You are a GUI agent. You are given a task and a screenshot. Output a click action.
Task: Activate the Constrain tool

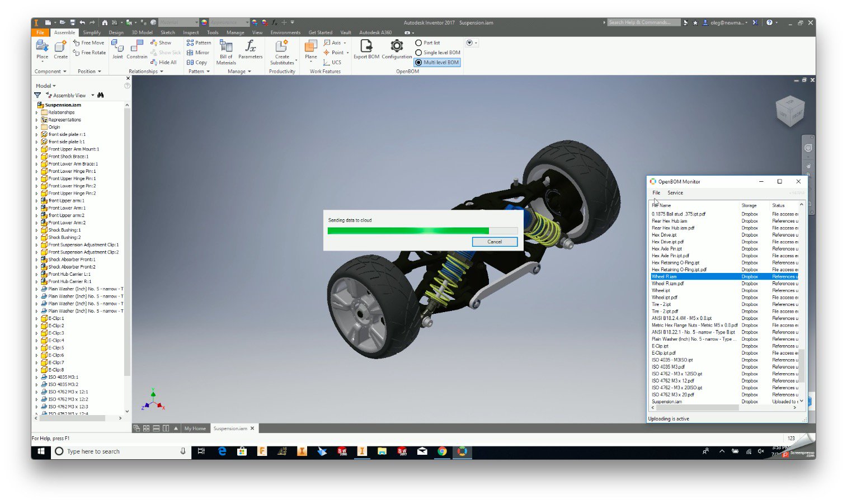pyautogui.click(x=137, y=50)
